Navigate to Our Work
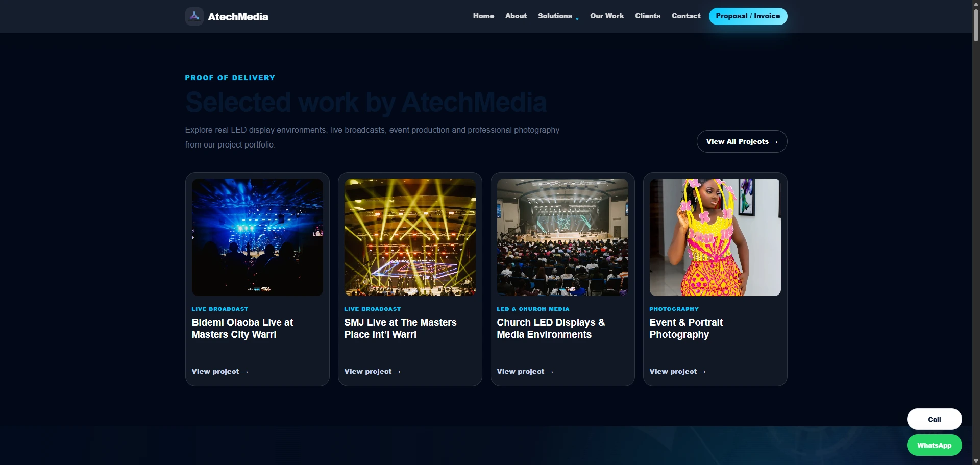This screenshot has width=980, height=465. [x=607, y=16]
